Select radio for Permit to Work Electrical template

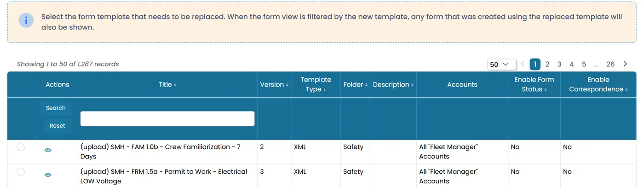(21, 172)
